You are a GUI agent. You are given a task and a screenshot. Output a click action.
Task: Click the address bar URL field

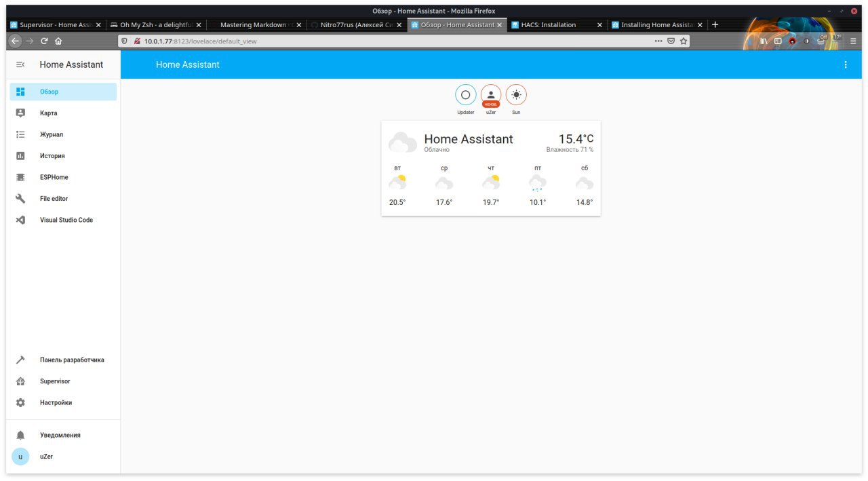pos(403,41)
